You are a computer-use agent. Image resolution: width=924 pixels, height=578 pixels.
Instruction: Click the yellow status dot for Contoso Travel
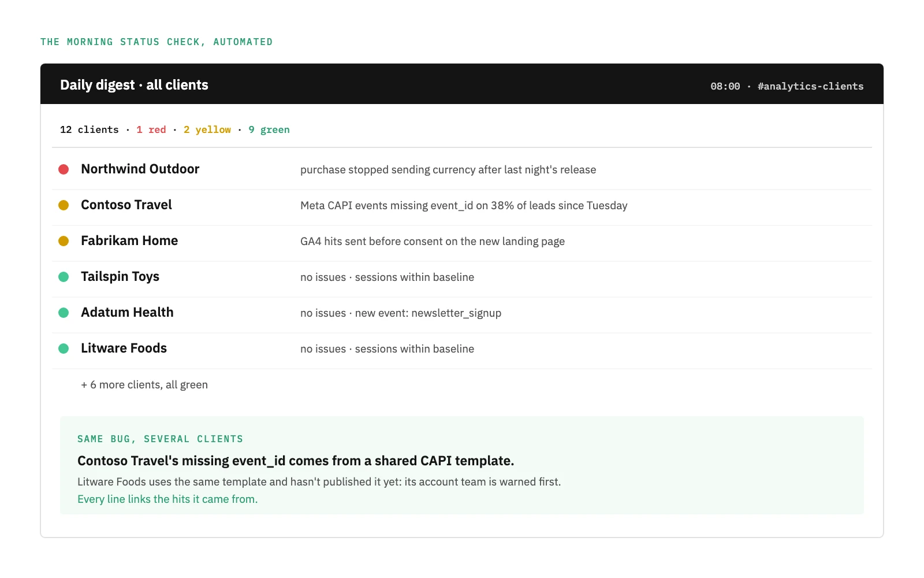coord(64,205)
